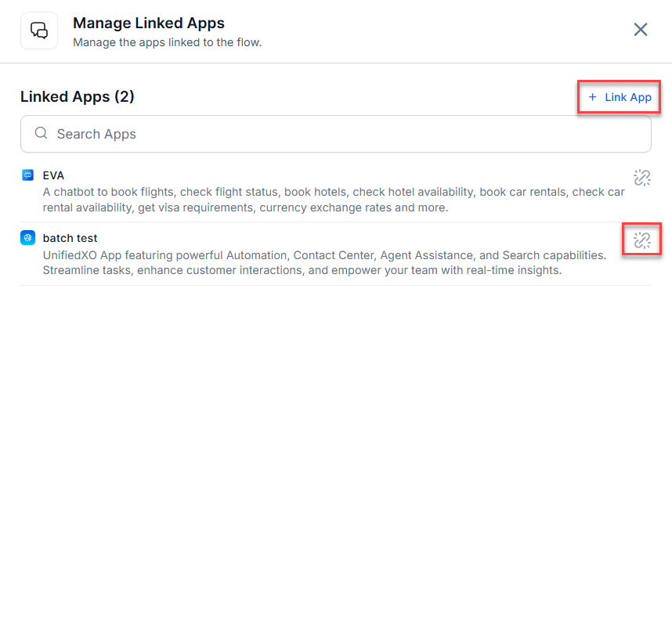Click the Manage Linked Apps title
The width and height of the screenshot is (672, 642).
coord(149,23)
